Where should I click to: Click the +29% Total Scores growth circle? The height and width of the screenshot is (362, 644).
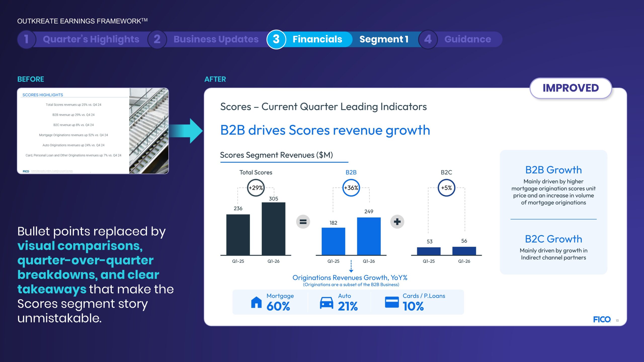point(256,188)
